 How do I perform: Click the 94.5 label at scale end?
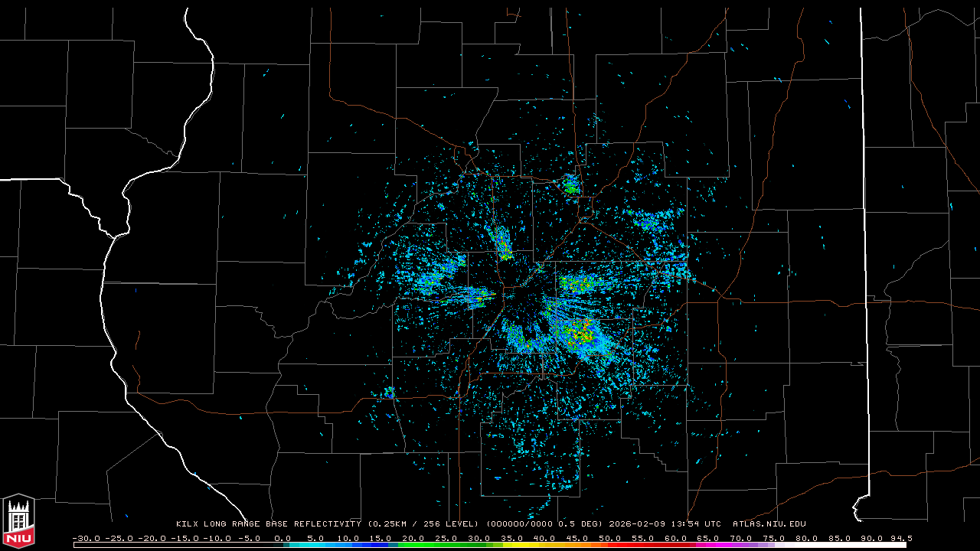point(900,538)
